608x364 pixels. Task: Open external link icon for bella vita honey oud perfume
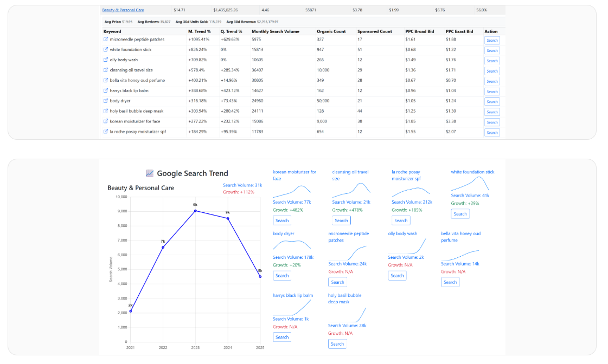pos(106,81)
